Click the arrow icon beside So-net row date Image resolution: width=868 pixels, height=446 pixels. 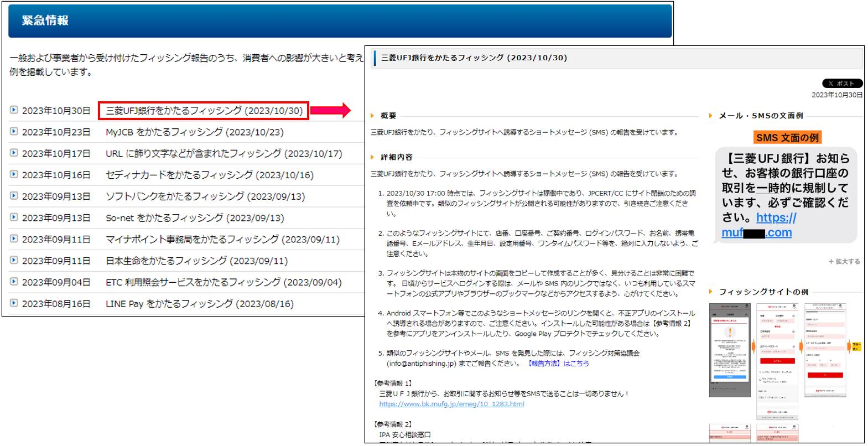point(14,217)
